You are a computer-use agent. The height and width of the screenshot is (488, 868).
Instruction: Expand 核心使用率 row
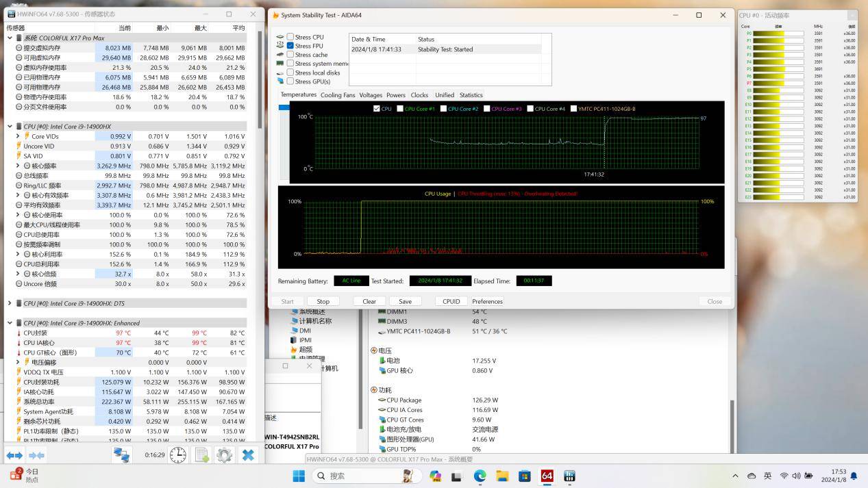(18, 215)
